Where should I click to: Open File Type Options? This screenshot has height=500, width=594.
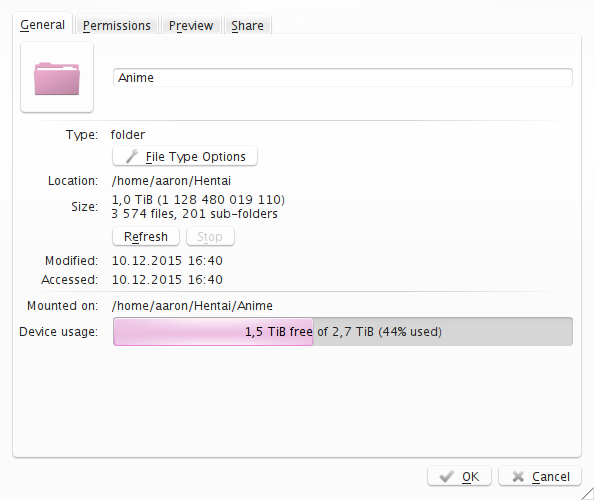pyautogui.click(x=185, y=156)
